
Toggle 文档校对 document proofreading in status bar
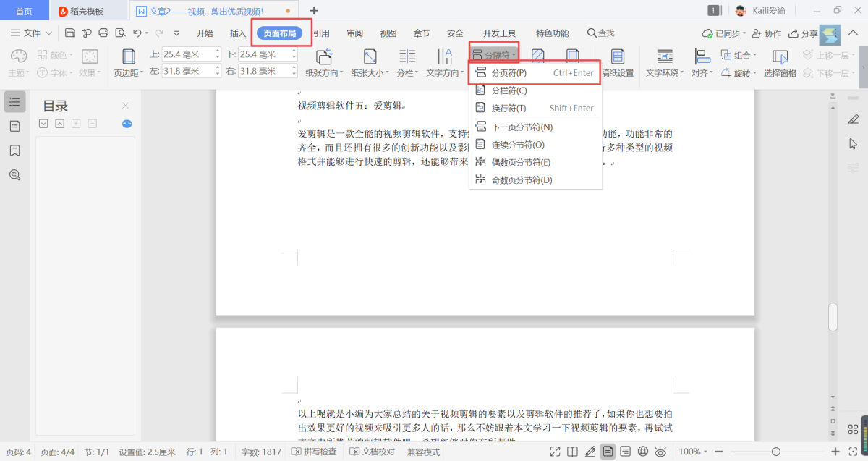(373, 452)
